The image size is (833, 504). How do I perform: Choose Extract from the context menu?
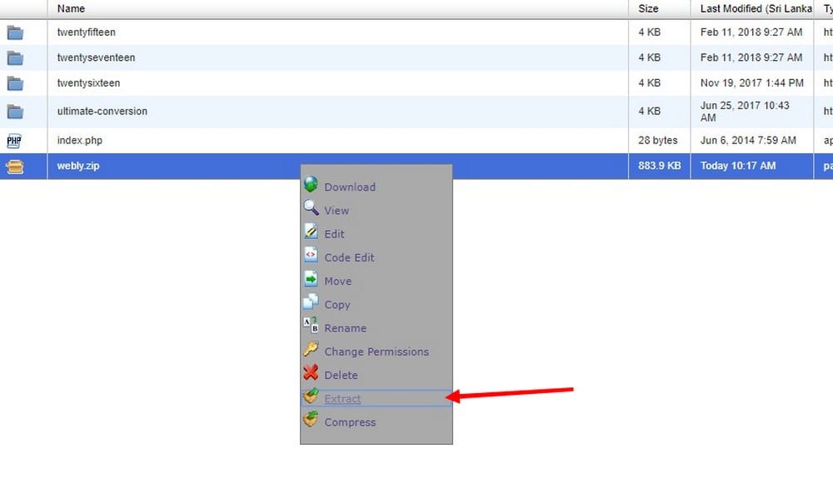click(x=342, y=399)
